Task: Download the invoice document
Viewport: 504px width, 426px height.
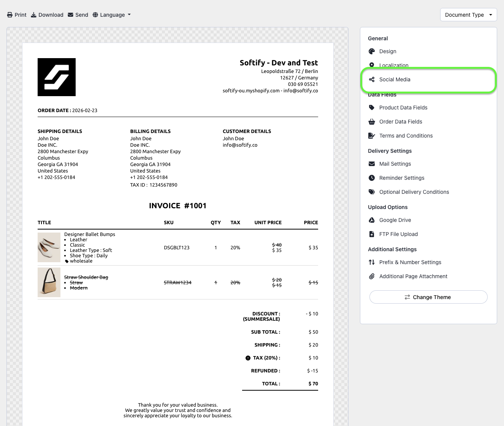Action: pos(47,15)
